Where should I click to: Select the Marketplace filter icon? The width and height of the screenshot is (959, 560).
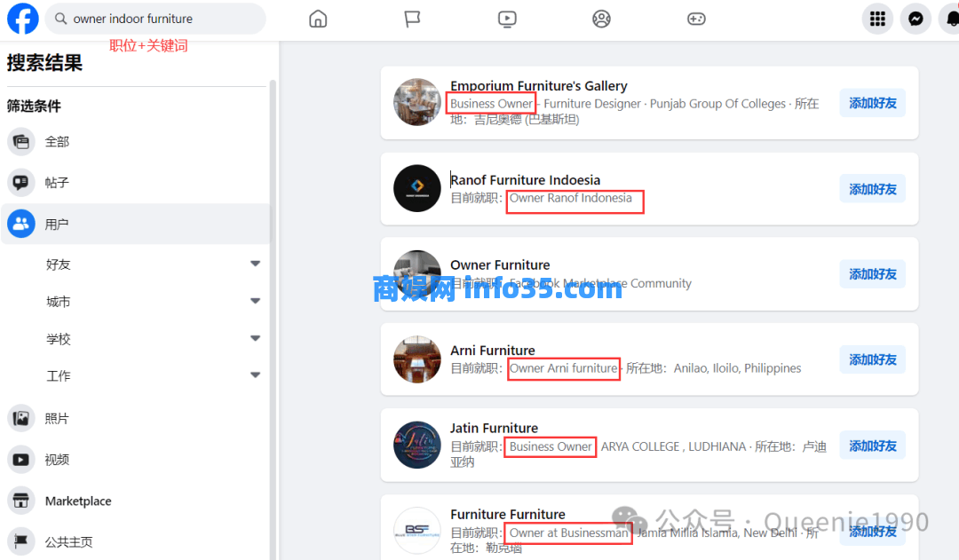pyautogui.click(x=20, y=501)
